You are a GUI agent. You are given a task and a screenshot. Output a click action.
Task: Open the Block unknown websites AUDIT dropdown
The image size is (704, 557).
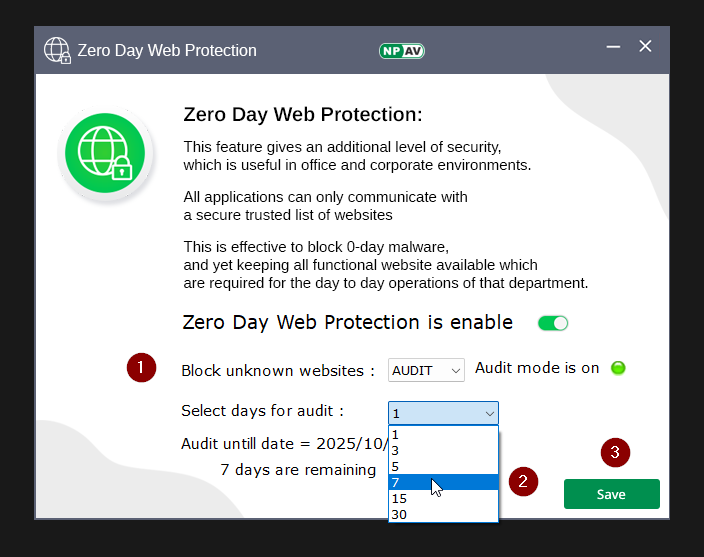(426, 370)
